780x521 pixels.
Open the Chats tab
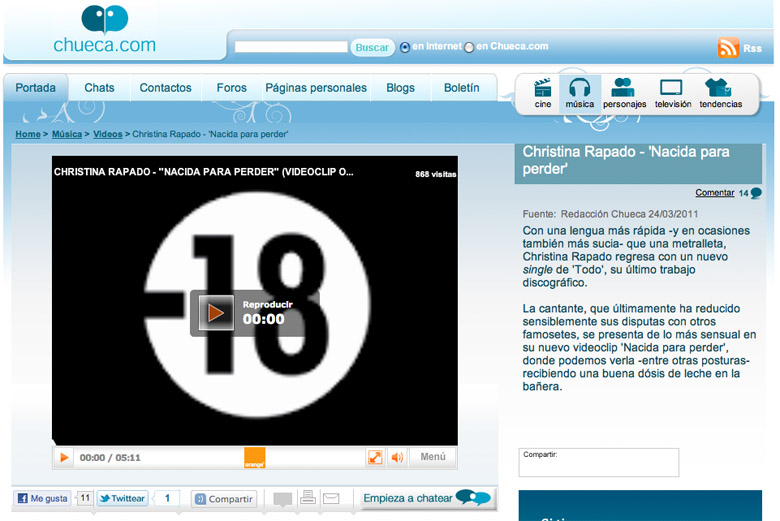click(99, 88)
